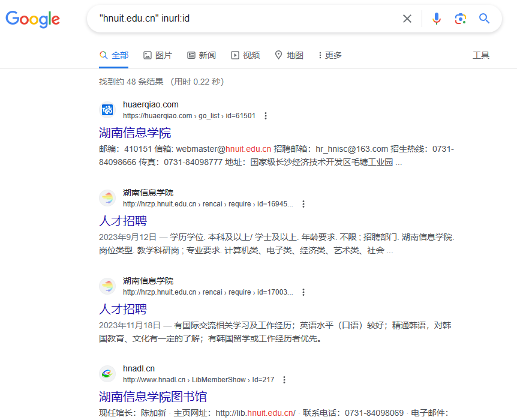
Task: Click the hrzp.hnuit.edu.cn id=17003 URL
Action: point(208,292)
